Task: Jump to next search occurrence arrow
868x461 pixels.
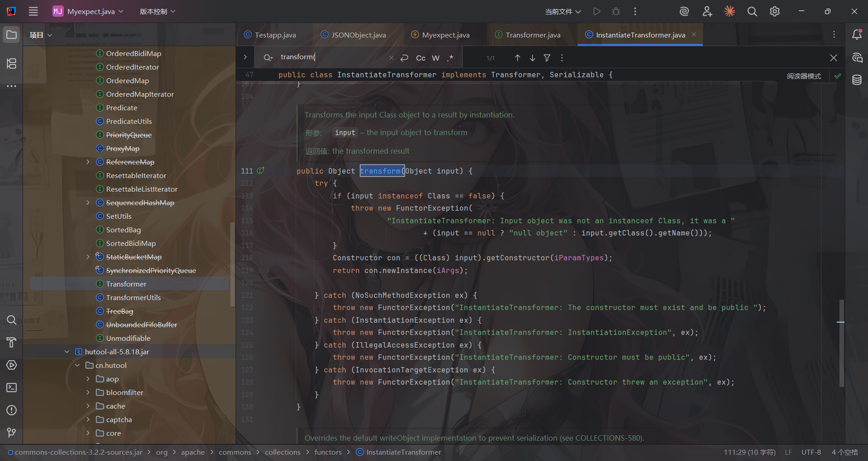Action: click(x=533, y=58)
